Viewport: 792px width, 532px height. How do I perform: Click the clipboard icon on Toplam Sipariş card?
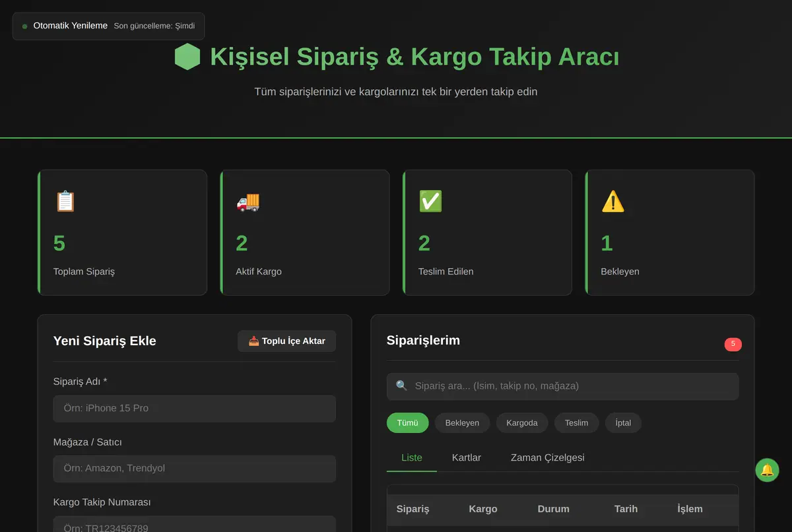65,201
